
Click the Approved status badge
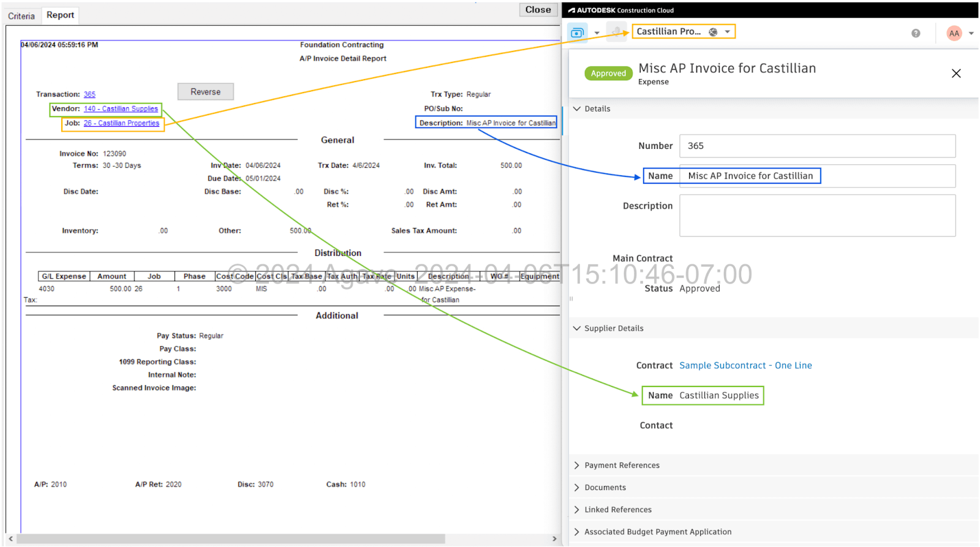[x=608, y=74]
